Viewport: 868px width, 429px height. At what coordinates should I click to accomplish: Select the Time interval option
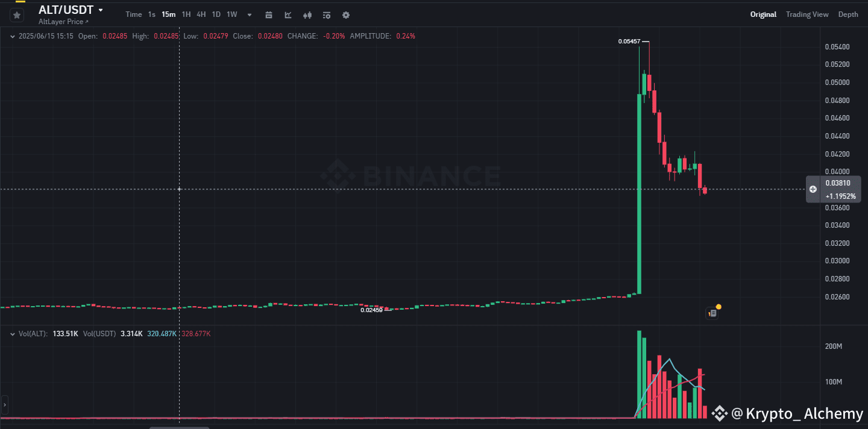point(134,14)
